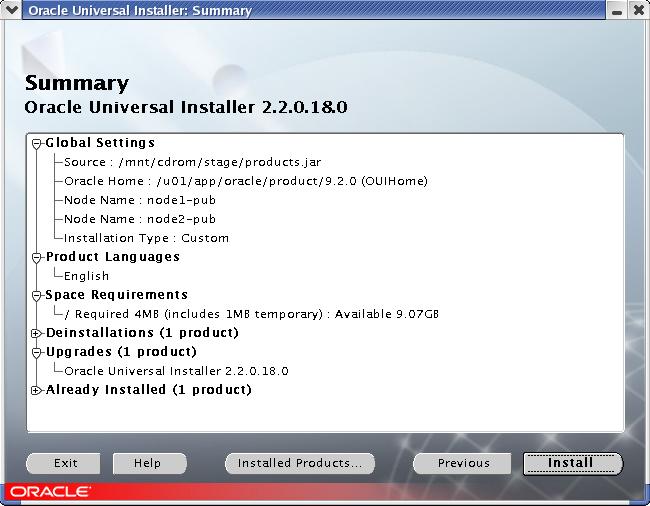Screen dimensions: 650x506
Task: Select the Oracle Home path entry
Action: [x=245, y=181]
